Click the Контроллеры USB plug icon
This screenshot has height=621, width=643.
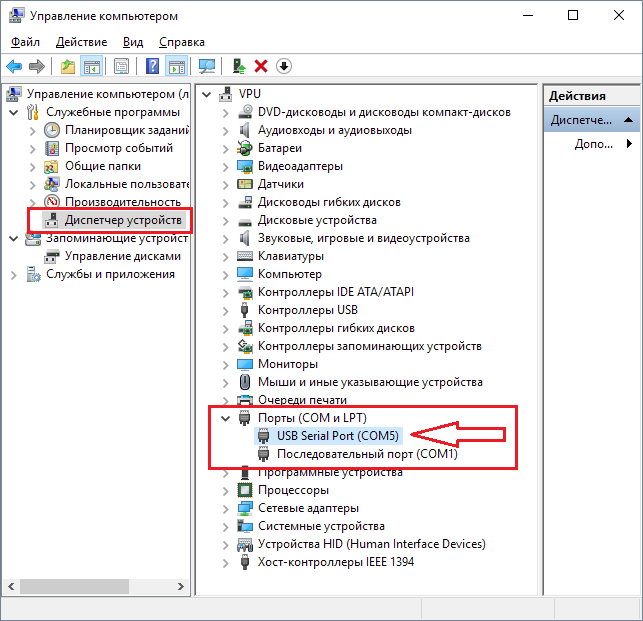click(244, 310)
